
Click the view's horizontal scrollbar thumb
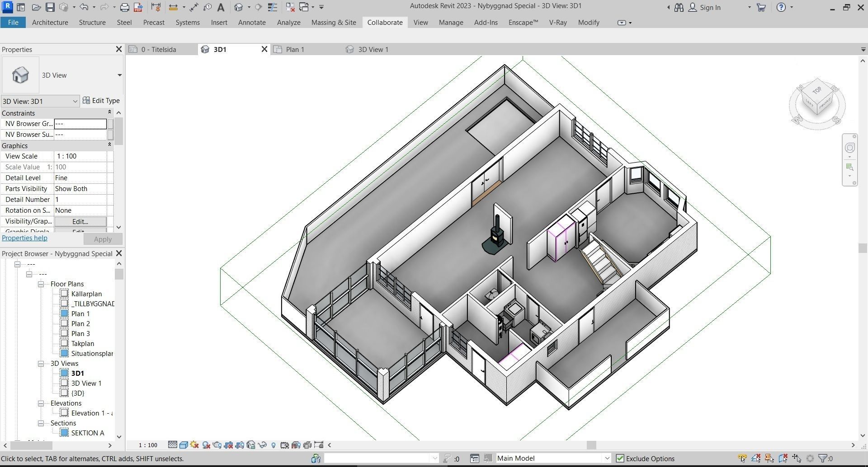pos(591,445)
